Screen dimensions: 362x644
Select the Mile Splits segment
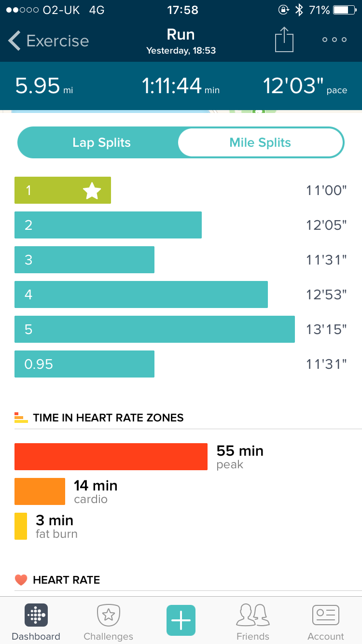coord(260,143)
